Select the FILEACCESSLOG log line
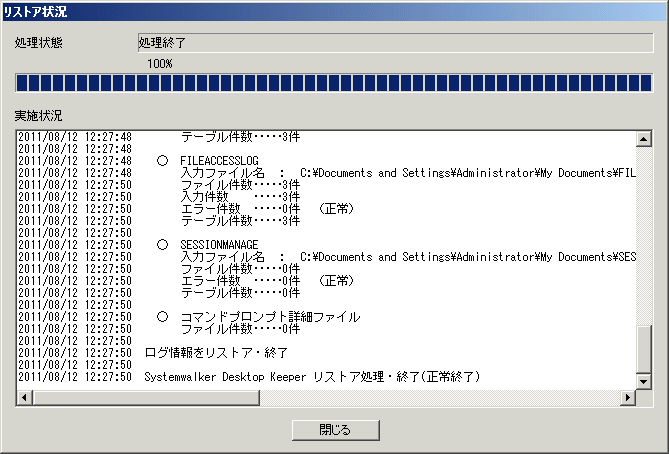Screen dimensions: 669x454 (219, 161)
